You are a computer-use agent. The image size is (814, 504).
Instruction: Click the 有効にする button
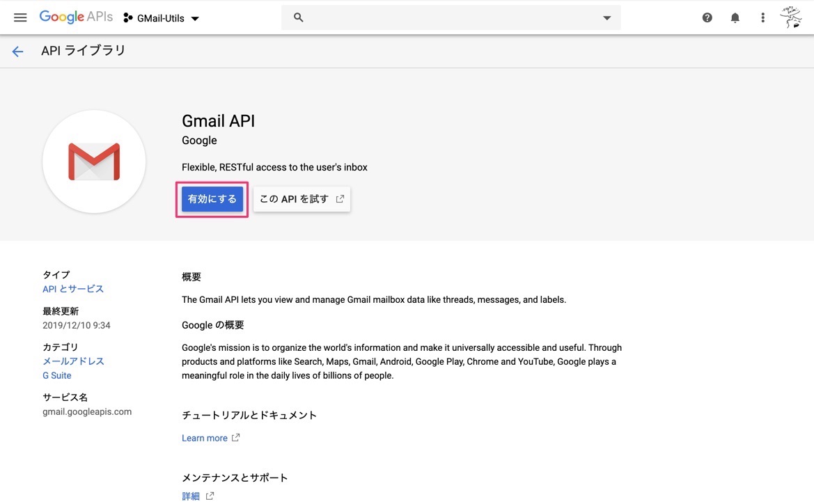point(212,198)
